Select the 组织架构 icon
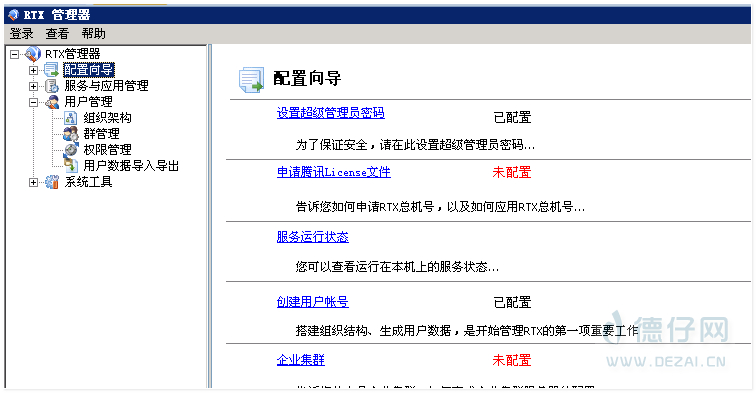Image resolution: width=756 pixels, height=393 pixels. (x=71, y=118)
